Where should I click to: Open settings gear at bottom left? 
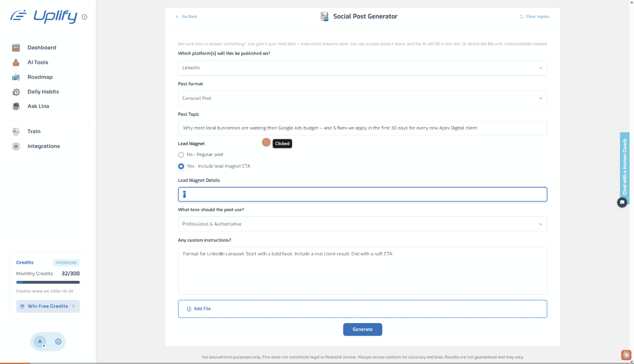pyautogui.click(x=58, y=342)
